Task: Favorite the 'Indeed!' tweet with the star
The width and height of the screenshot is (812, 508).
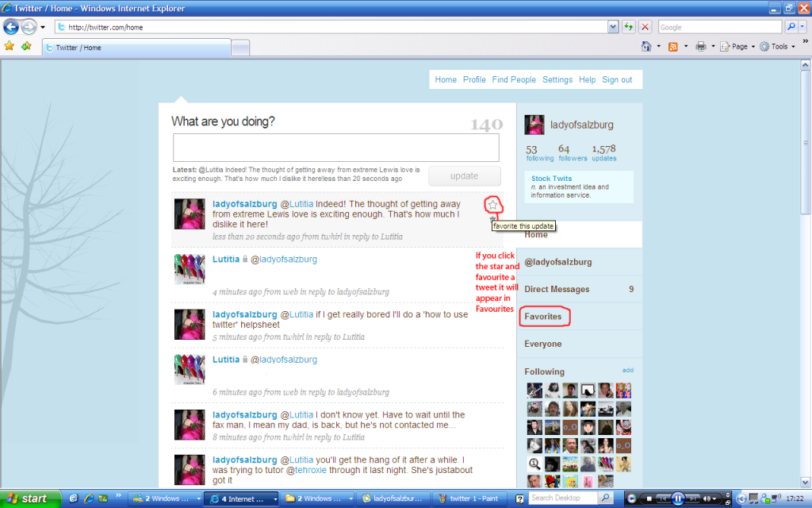Action: tap(492, 205)
